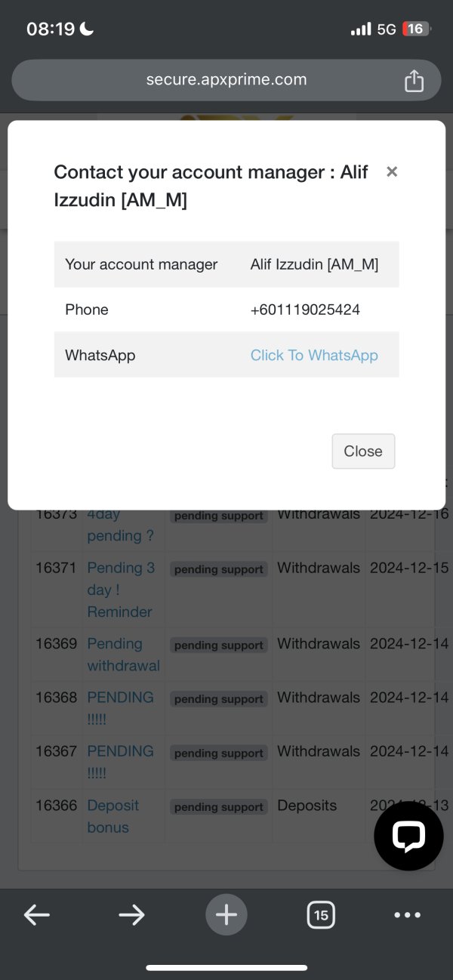Screen dimensions: 453x980
Task: Open the browser three-dots menu
Action: (x=408, y=915)
